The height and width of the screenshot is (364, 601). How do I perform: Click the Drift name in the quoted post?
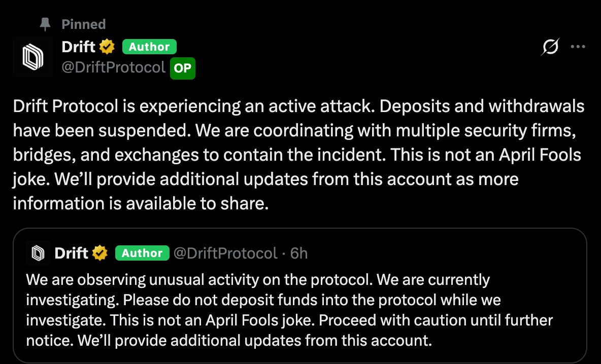click(x=71, y=252)
